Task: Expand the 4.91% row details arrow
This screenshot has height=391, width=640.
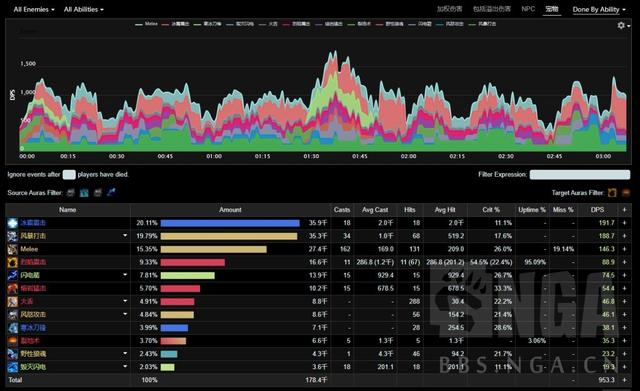Action: click(125, 301)
